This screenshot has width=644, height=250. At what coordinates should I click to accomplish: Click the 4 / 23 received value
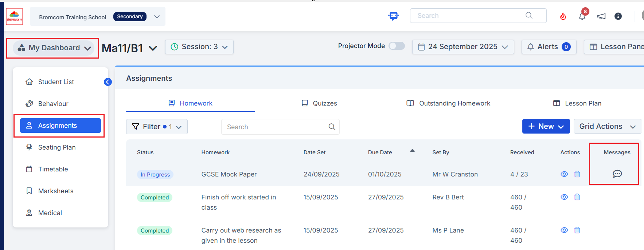click(x=519, y=174)
